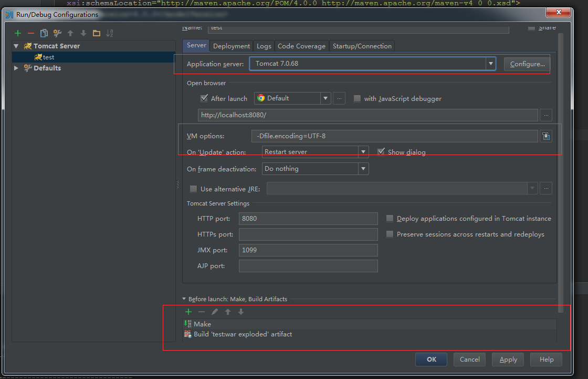Click Help button
588x379 pixels.
(547, 360)
